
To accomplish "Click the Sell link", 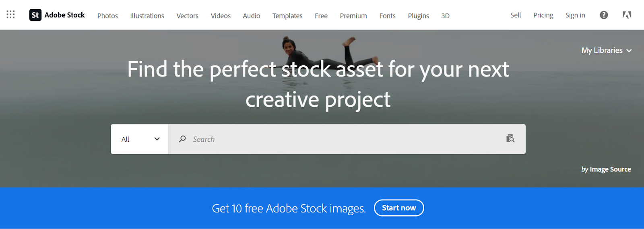I will point(515,15).
